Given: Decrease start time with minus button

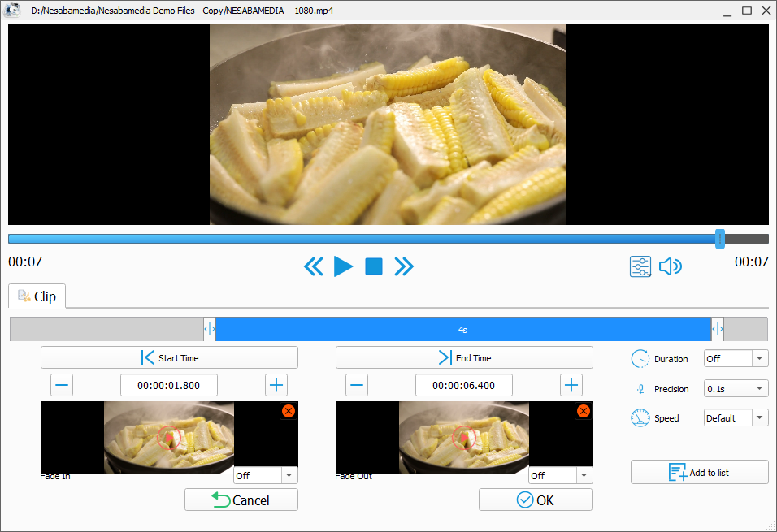Looking at the screenshot, I should 62,385.
